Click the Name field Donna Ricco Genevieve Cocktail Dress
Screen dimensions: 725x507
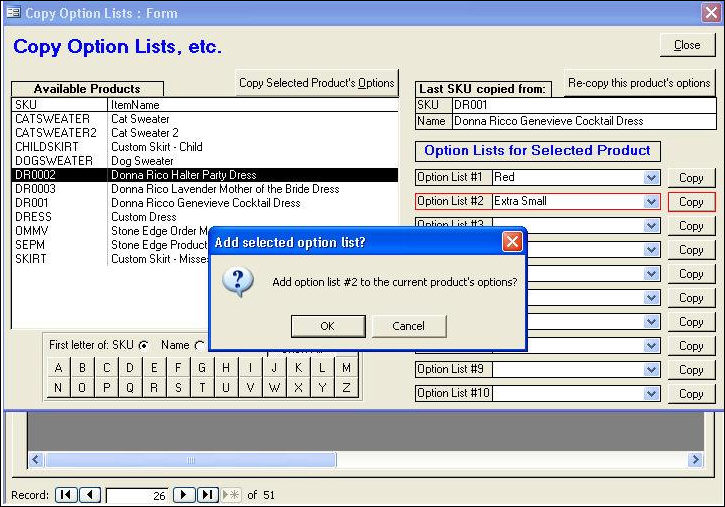click(x=584, y=121)
